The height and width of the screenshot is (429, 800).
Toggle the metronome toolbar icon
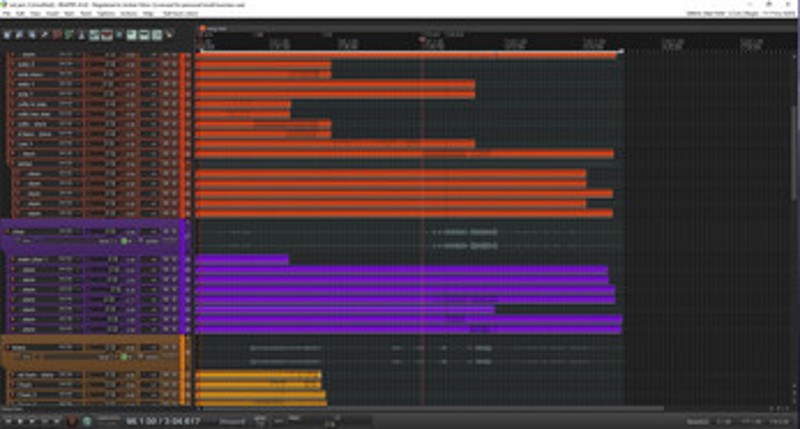click(82, 35)
